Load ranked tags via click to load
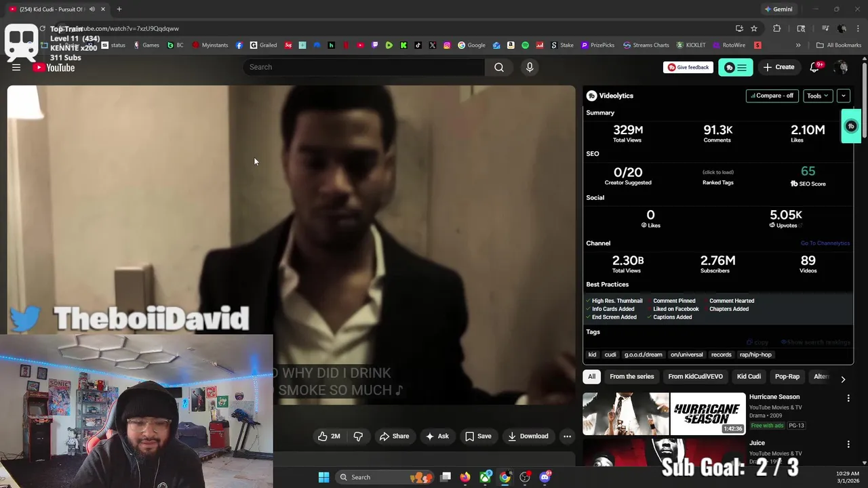The height and width of the screenshot is (488, 868). (x=717, y=172)
